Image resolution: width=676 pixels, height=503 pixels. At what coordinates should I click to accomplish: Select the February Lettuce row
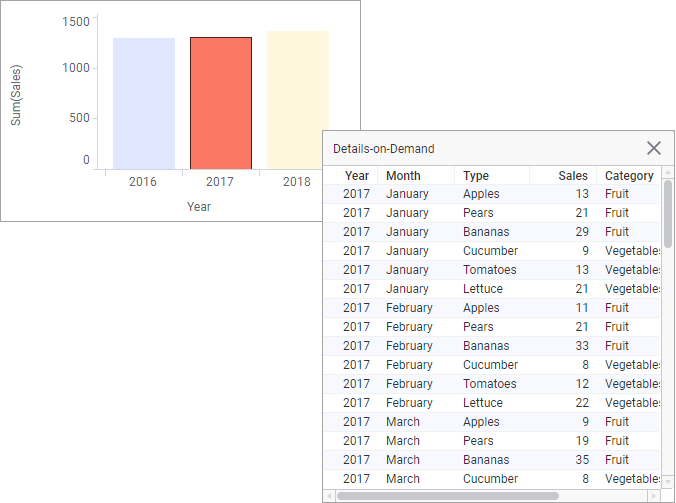[490, 403]
